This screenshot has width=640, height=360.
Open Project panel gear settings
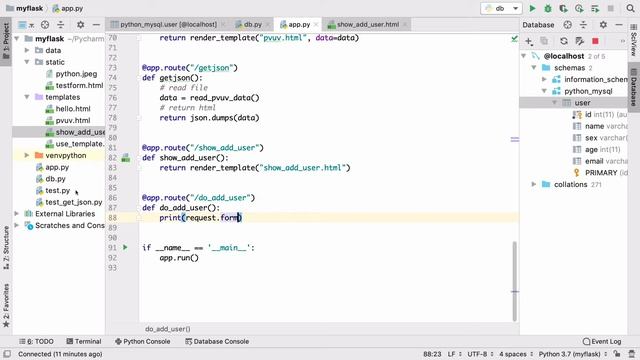pyautogui.click(x=80, y=25)
